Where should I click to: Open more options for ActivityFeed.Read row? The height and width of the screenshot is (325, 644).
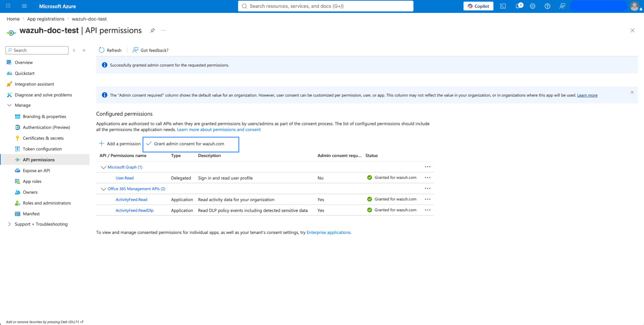click(x=428, y=199)
